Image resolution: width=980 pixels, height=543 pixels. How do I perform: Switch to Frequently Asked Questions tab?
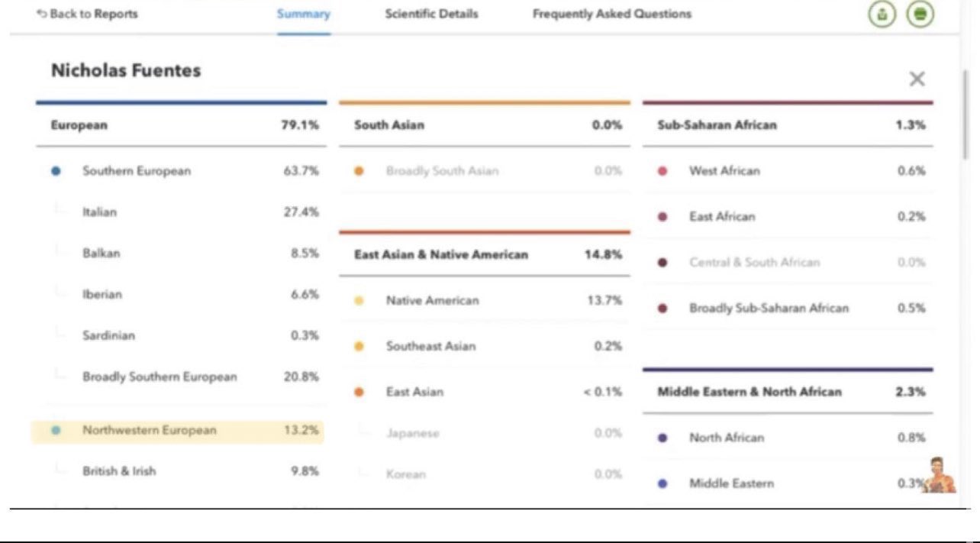[611, 14]
